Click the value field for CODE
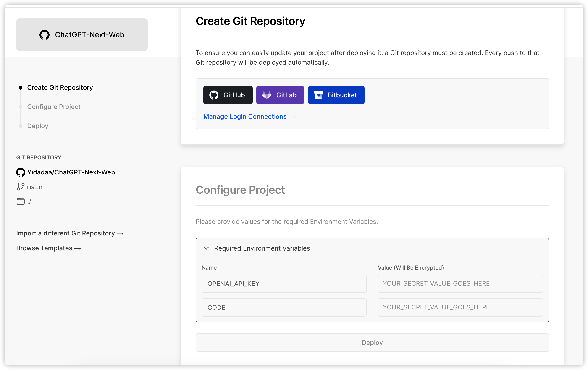Viewport: 588px width, 370px height. [460, 307]
